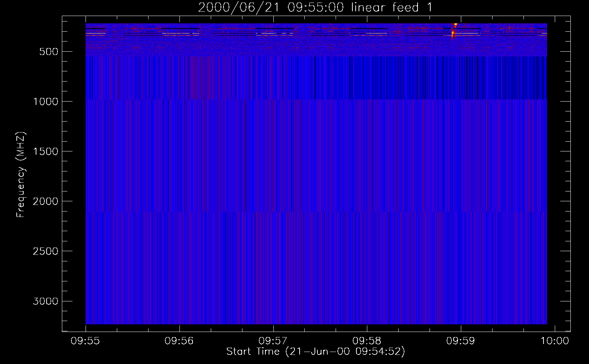Click the 500 frequency tick label
The height and width of the screenshot is (364, 589).
click(x=49, y=52)
